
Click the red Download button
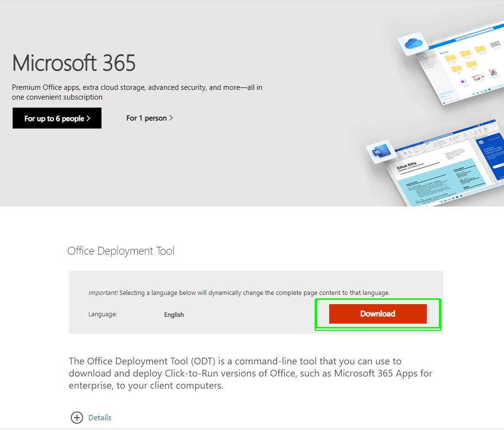click(x=378, y=314)
